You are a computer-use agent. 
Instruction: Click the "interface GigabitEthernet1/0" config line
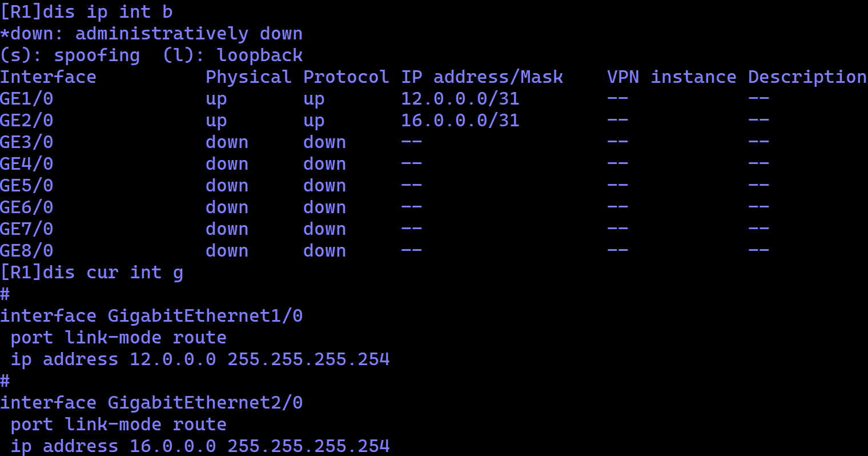click(x=151, y=316)
